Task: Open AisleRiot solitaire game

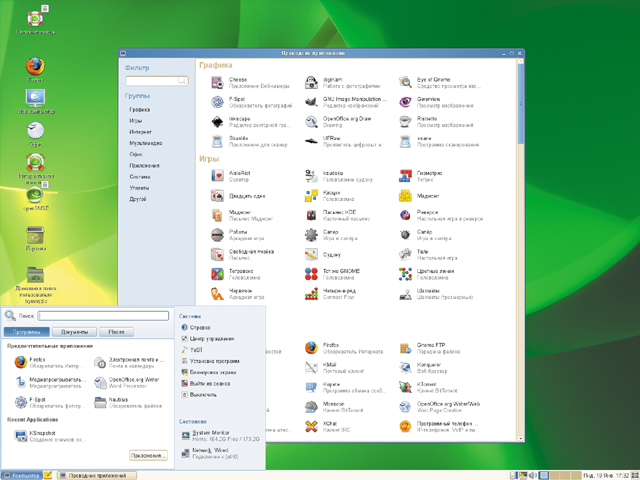Action: [x=230, y=176]
